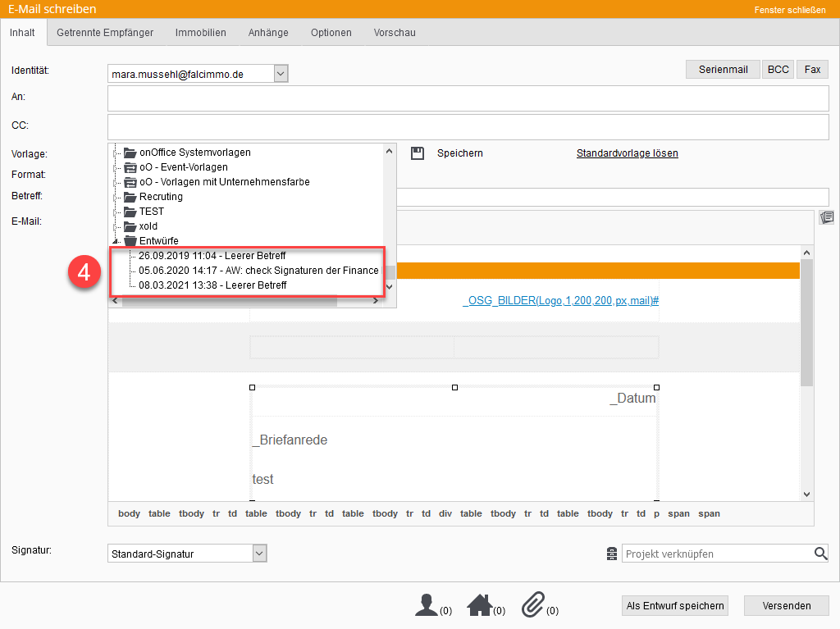Select draft from 26.09.2019 11:04
840x629 pixels.
pos(212,256)
